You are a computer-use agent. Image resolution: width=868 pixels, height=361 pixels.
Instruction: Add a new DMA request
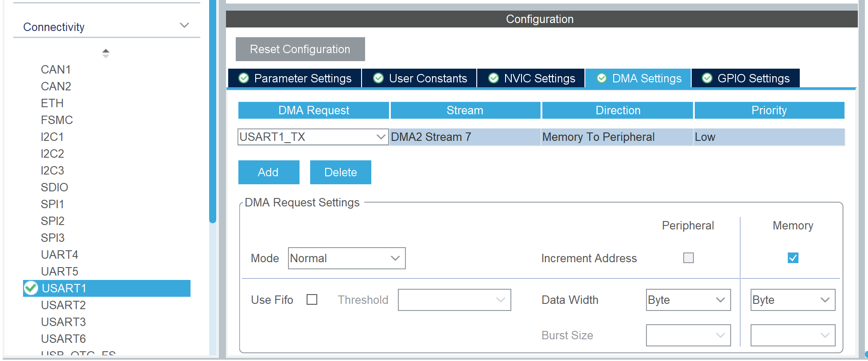tap(269, 172)
